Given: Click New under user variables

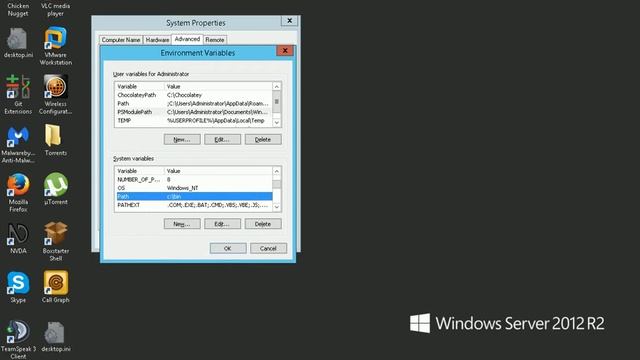Looking at the screenshot, I should coord(182,139).
